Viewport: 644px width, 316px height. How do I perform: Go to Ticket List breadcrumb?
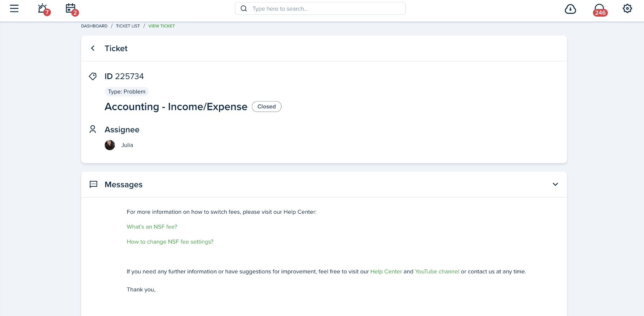click(128, 26)
